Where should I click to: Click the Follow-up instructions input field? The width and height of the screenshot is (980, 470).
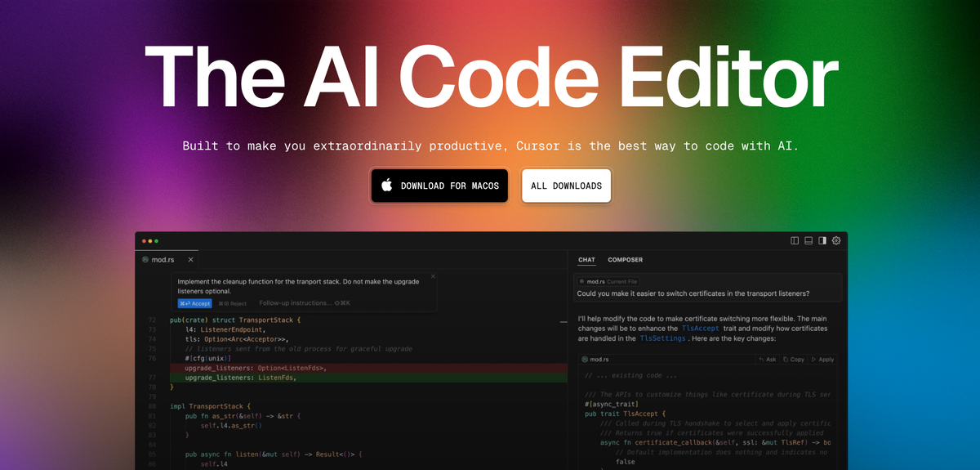(x=304, y=303)
